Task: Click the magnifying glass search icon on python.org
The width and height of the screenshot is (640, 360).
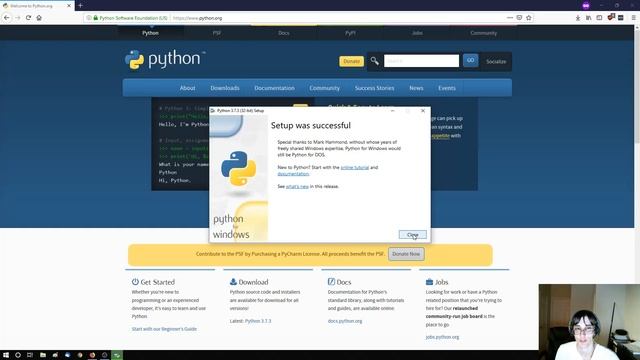Action: 375,61
